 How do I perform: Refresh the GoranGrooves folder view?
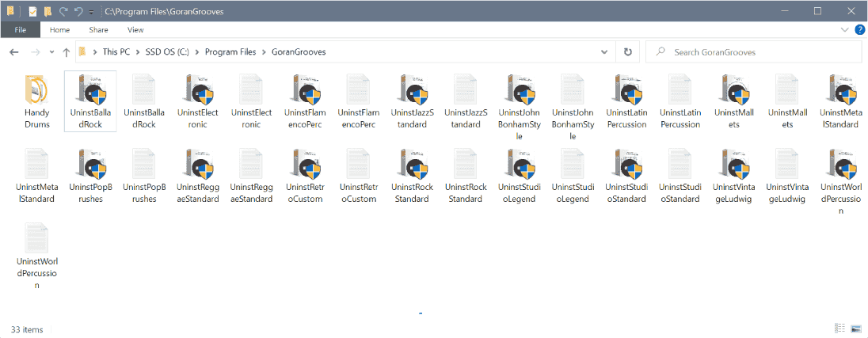628,52
